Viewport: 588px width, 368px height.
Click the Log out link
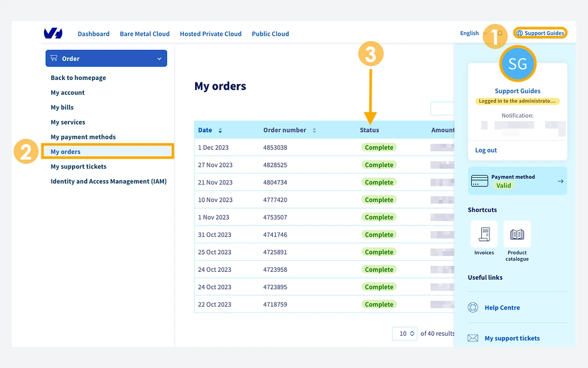[486, 150]
